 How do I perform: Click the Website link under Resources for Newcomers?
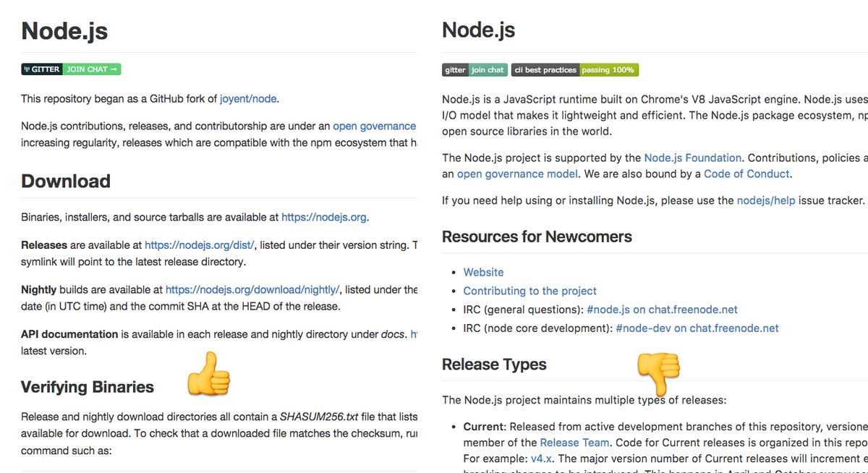pos(484,272)
